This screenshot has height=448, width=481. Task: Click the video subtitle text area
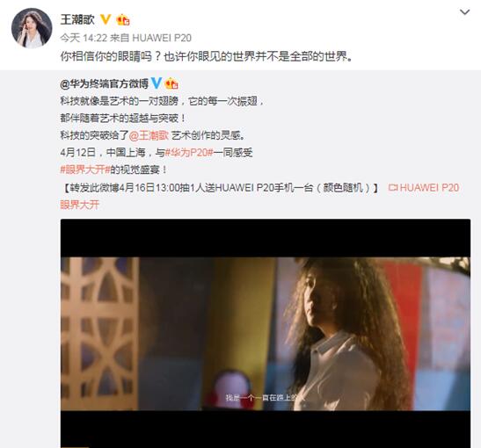[265, 398]
